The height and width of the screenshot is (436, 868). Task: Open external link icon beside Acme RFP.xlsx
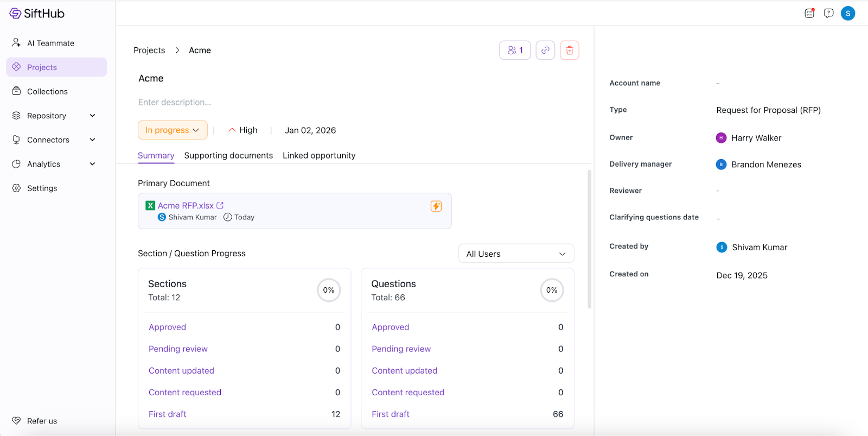(x=220, y=206)
